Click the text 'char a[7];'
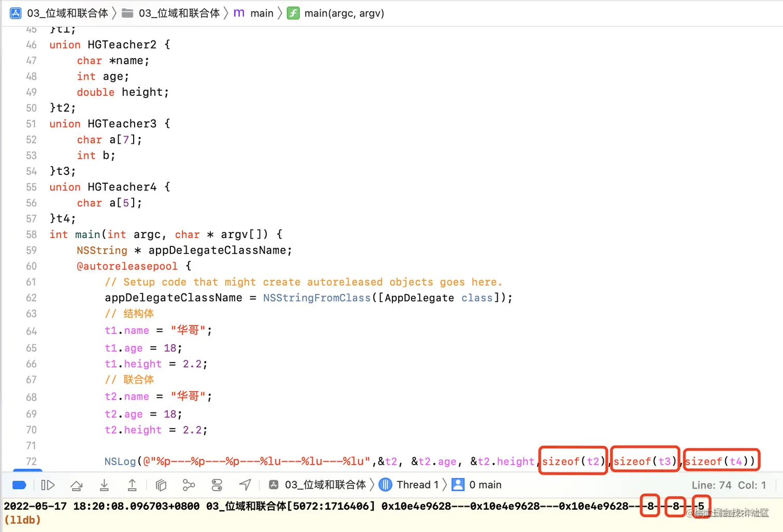 (x=109, y=140)
